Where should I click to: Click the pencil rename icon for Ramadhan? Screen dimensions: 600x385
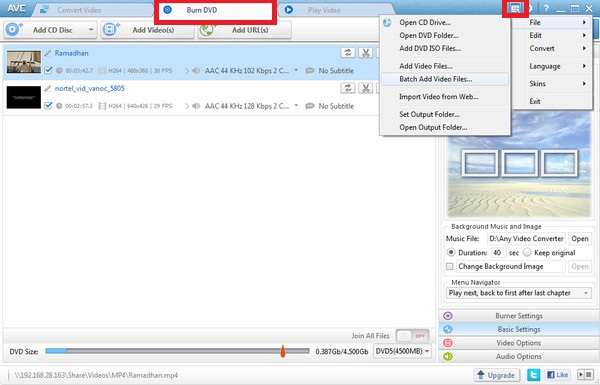tap(47, 53)
